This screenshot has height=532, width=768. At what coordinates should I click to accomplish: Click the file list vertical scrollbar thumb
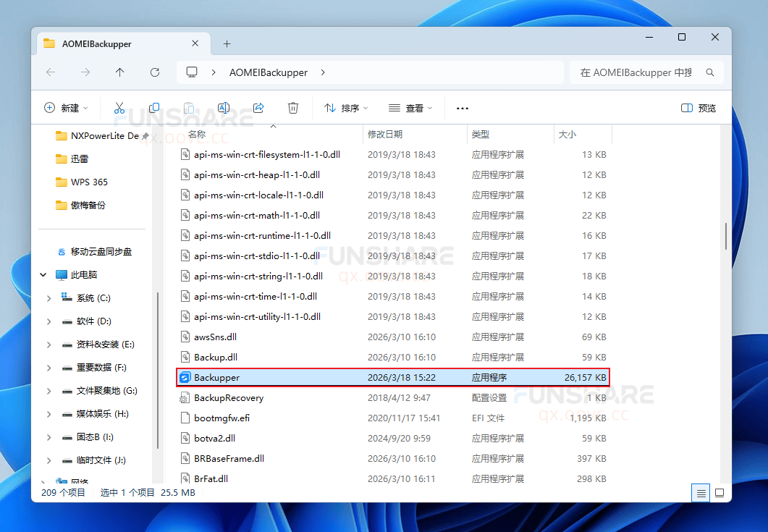726,236
